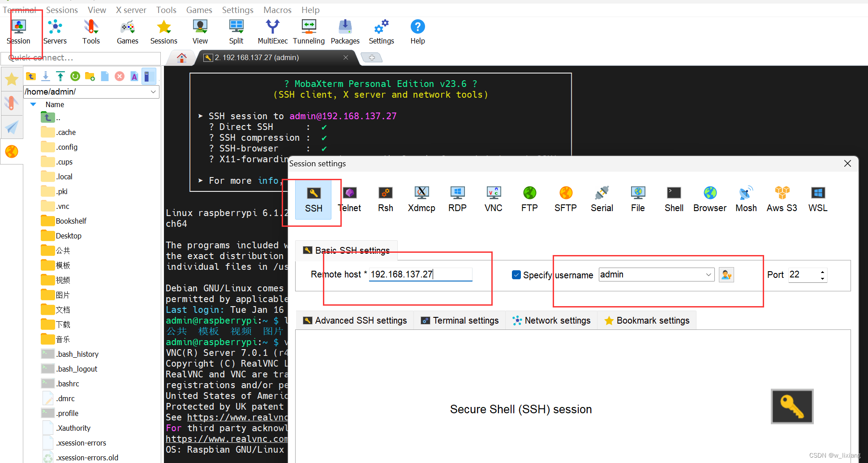Open the X server menu
This screenshot has height=463, width=868.
click(x=131, y=10)
